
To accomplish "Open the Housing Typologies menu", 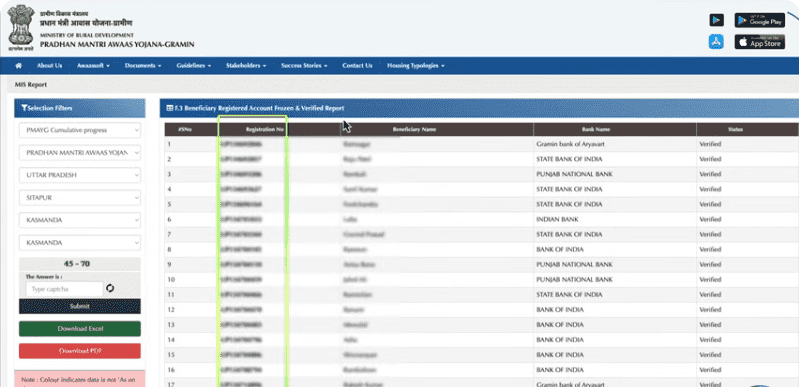I will [x=416, y=66].
